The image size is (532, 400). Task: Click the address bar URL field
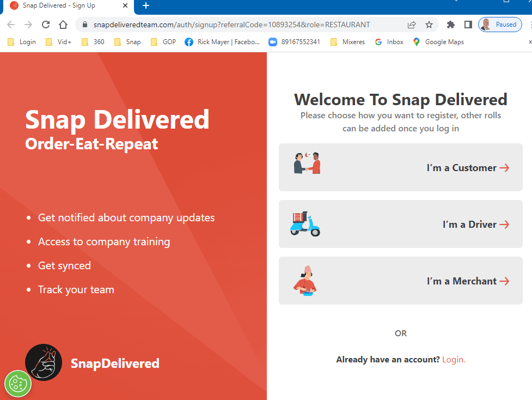[x=231, y=25]
